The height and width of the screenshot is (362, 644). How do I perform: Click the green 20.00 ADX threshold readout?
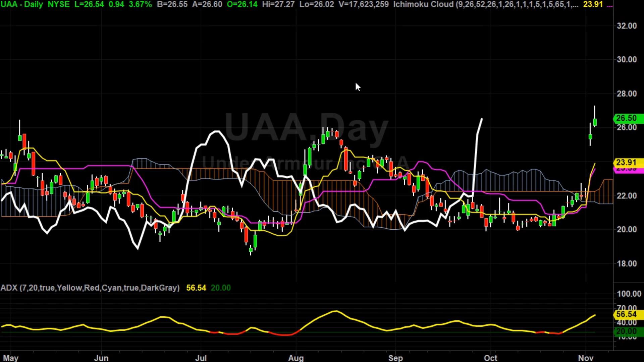tap(221, 288)
